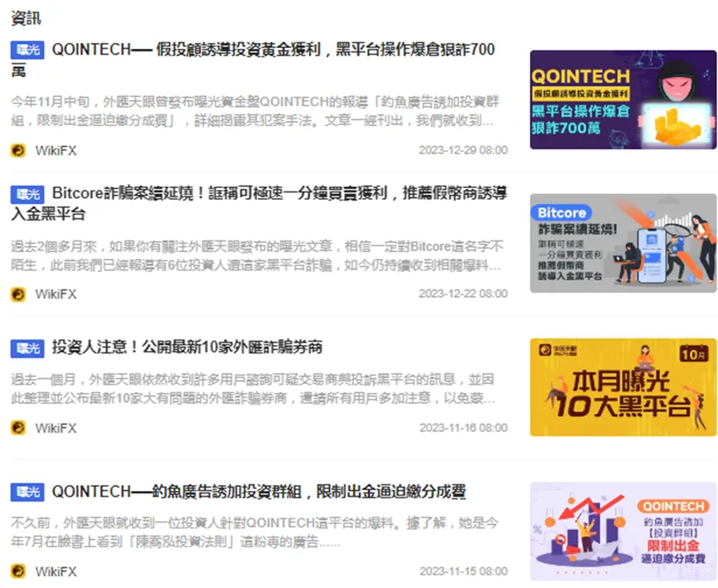Open the QOINTECH 假投顧誘導投資黃金獲利 article headline

(x=253, y=60)
